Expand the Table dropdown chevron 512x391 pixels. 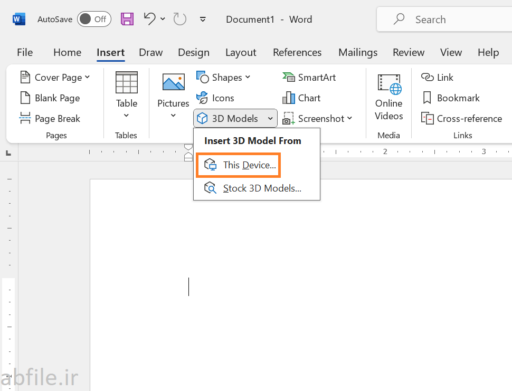(126, 116)
